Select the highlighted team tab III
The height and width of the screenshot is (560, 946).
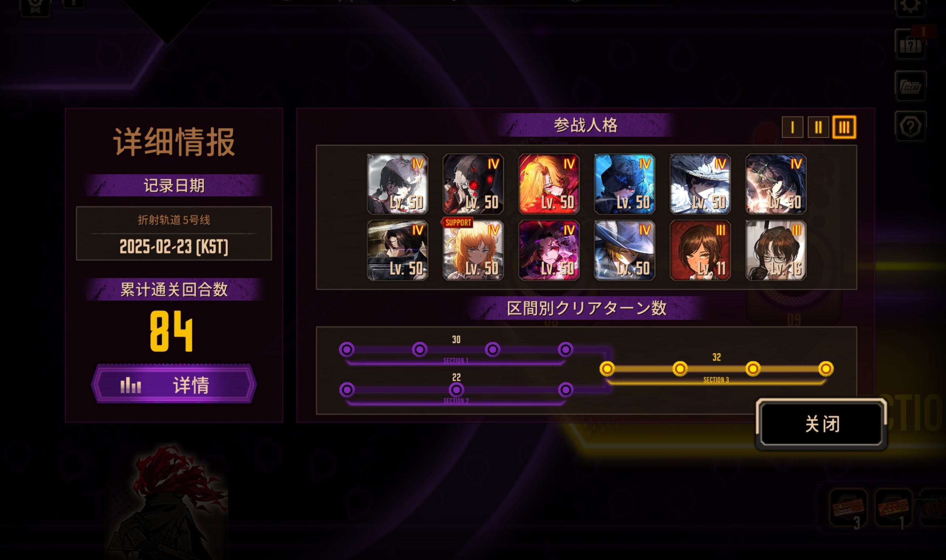[x=844, y=127]
